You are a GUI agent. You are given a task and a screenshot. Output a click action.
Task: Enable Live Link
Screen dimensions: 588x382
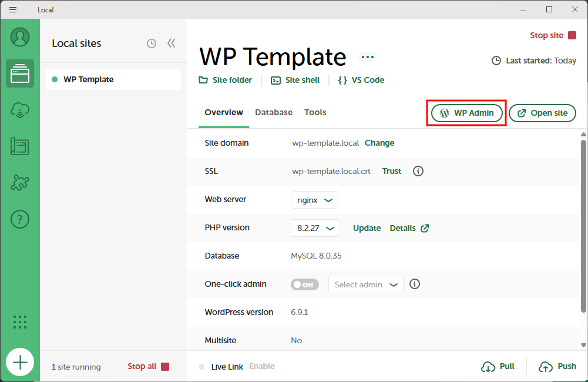262,366
